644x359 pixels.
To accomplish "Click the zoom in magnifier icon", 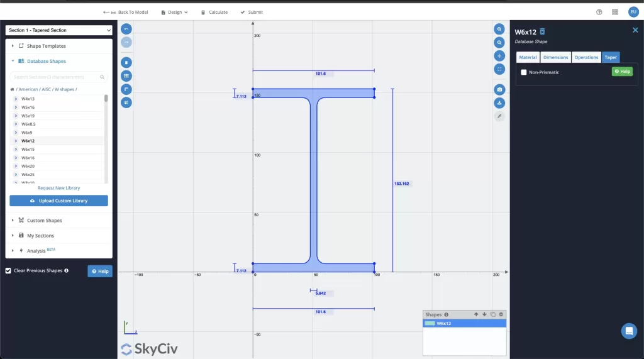I will tap(499, 29).
